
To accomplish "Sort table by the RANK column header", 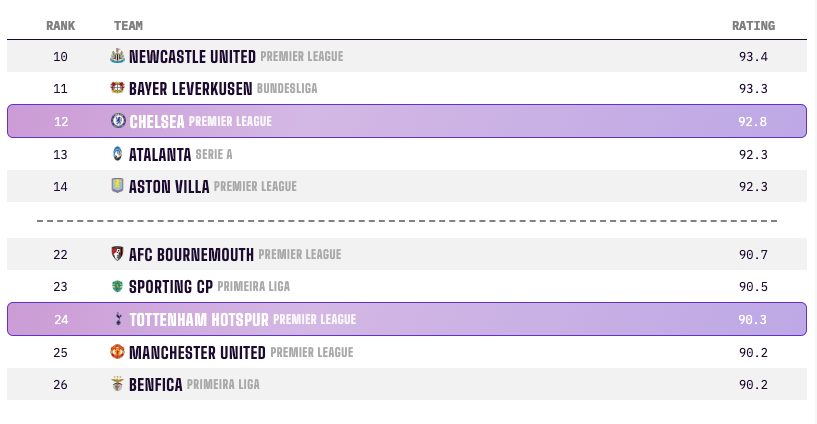I will [60, 26].
